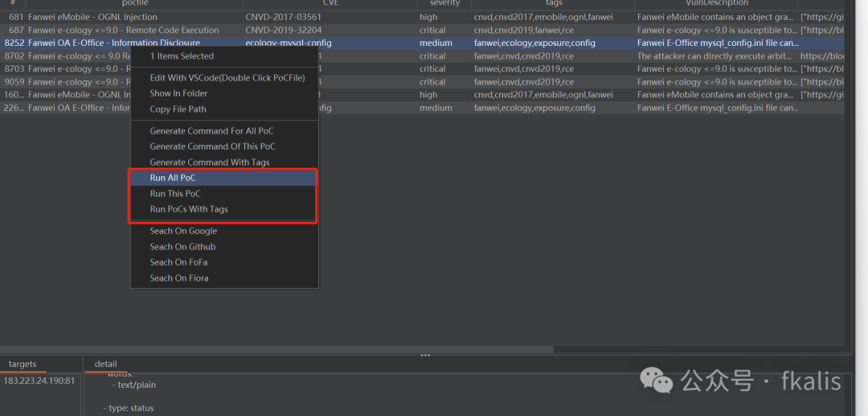Click tags 'fanwei,cnvd,cnvd2019,rce' in row 8702
The height and width of the screenshot is (416, 868).
click(x=524, y=56)
